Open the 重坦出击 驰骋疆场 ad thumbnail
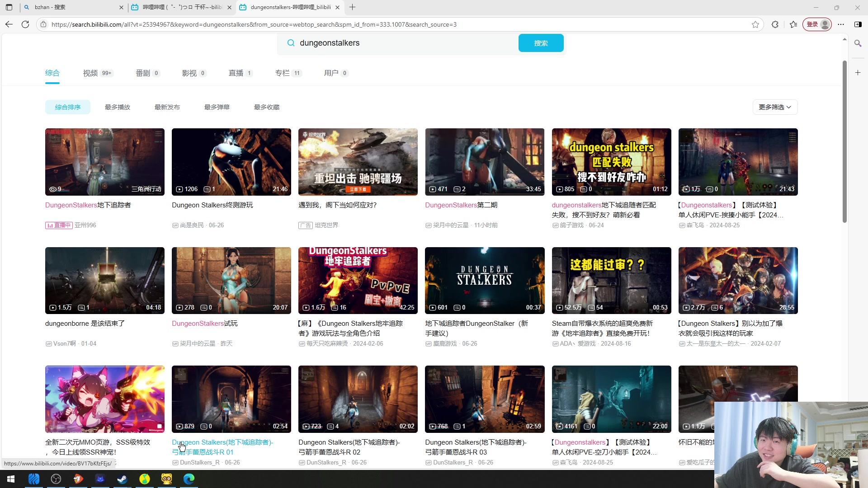Screen dimensions: 868x488 [x=358, y=162]
